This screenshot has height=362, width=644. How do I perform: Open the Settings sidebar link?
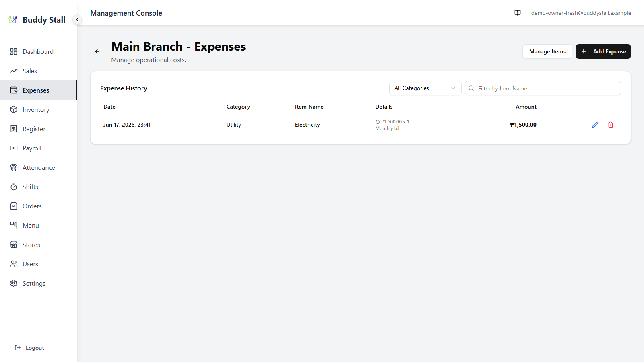(39, 283)
